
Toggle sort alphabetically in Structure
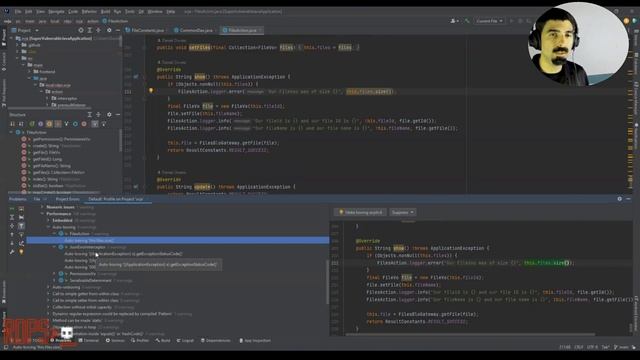tap(21, 124)
